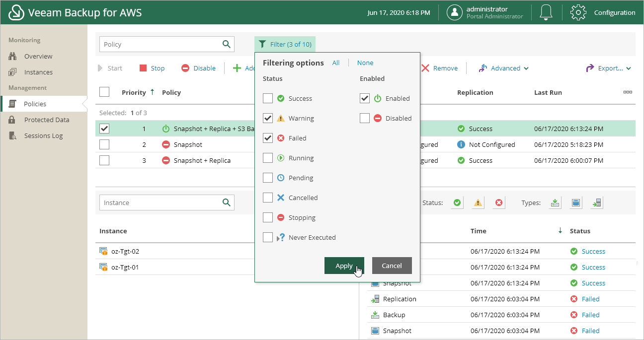The image size is (644, 340).
Task: Click the Veeam Backup for AWS logo
Action: pyautogui.click(x=17, y=12)
